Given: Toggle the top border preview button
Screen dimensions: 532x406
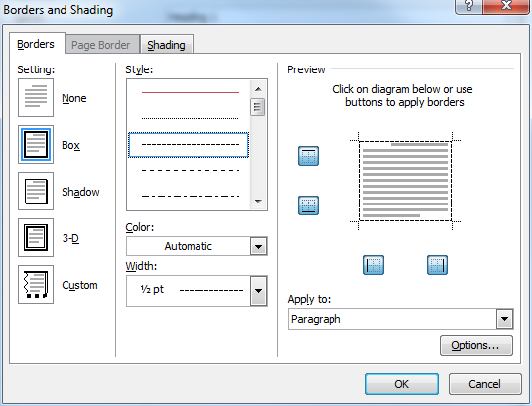Looking at the screenshot, I should (x=308, y=156).
